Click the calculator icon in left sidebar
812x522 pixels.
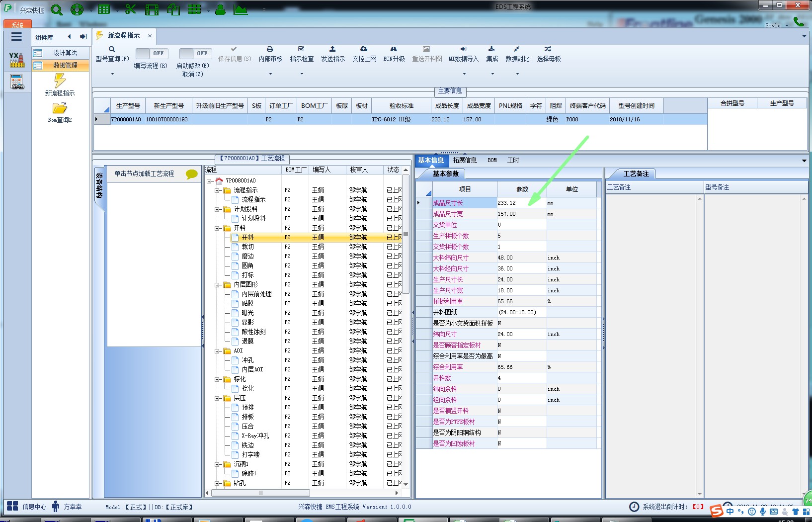tap(17, 82)
